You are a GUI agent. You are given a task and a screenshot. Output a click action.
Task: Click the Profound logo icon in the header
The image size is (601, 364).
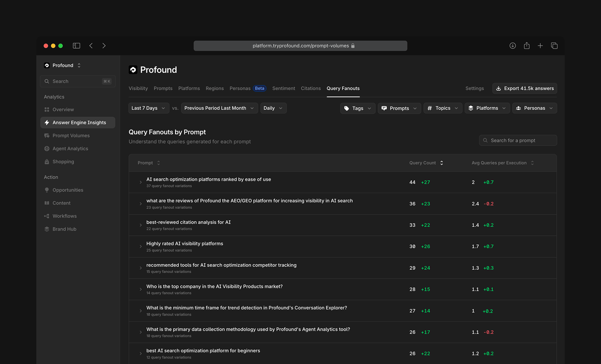pos(133,69)
